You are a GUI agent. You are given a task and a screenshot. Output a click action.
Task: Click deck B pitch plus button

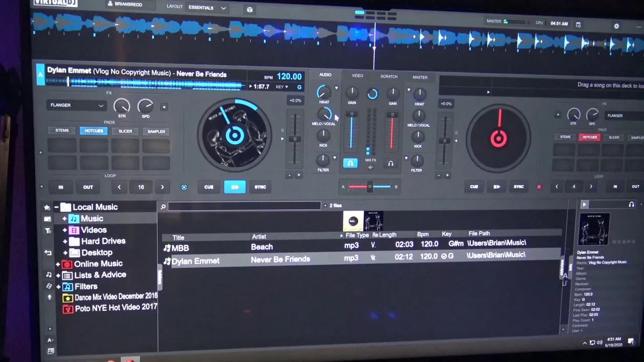click(x=447, y=175)
